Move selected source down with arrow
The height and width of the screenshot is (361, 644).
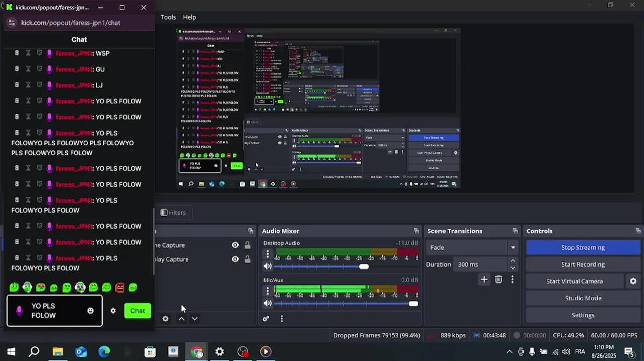click(195, 319)
